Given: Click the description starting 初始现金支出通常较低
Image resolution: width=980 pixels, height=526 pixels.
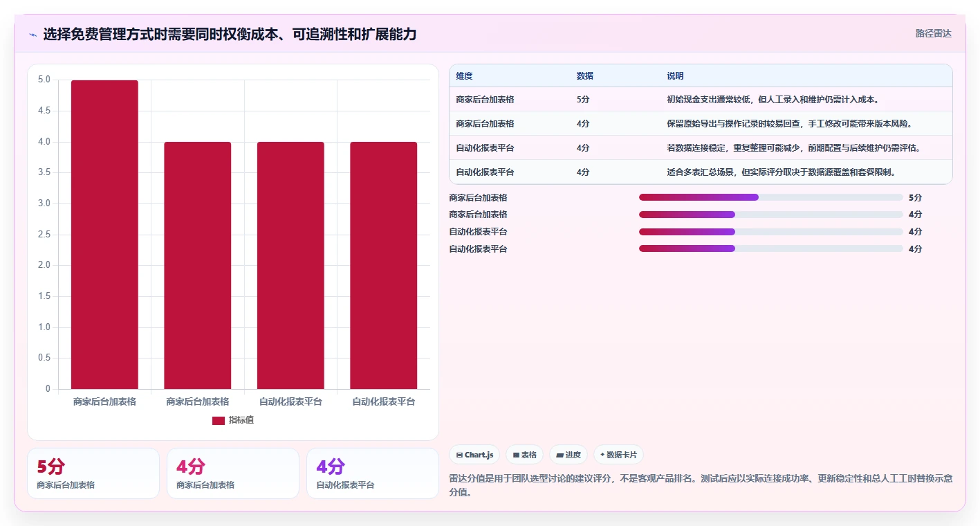Looking at the screenshot, I should click(773, 100).
